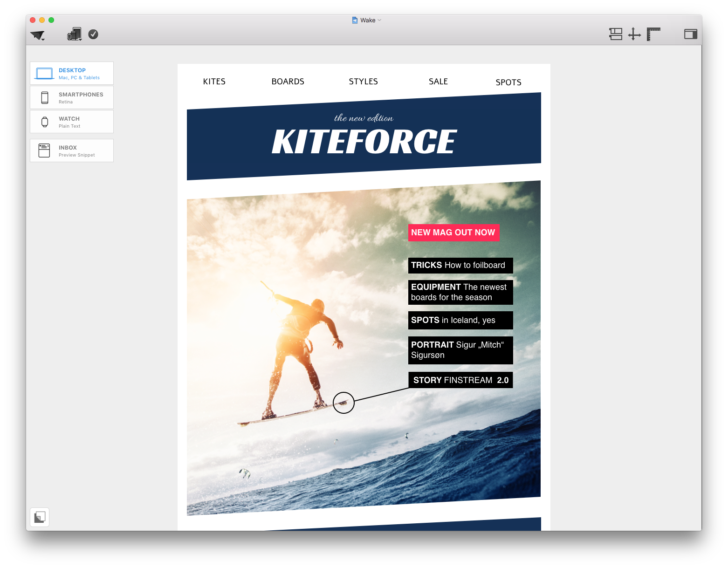Open the SPOTS navigation link
This screenshot has width=728, height=568.
(x=508, y=82)
